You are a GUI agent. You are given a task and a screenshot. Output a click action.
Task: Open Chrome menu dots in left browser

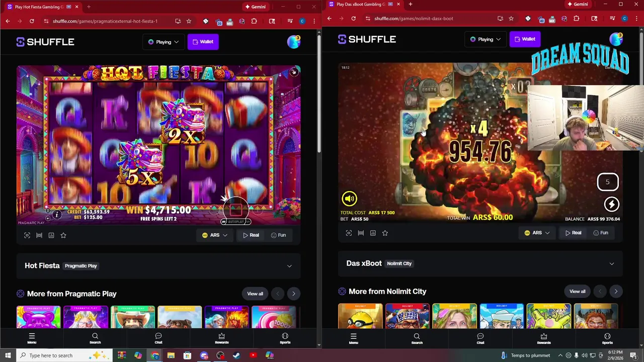tap(314, 21)
